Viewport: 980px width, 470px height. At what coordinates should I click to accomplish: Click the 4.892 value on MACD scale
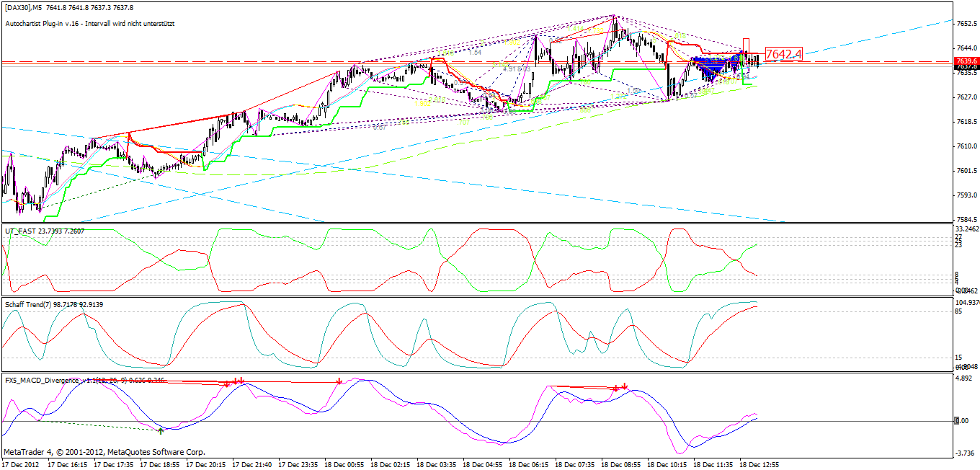pos(965,378)
